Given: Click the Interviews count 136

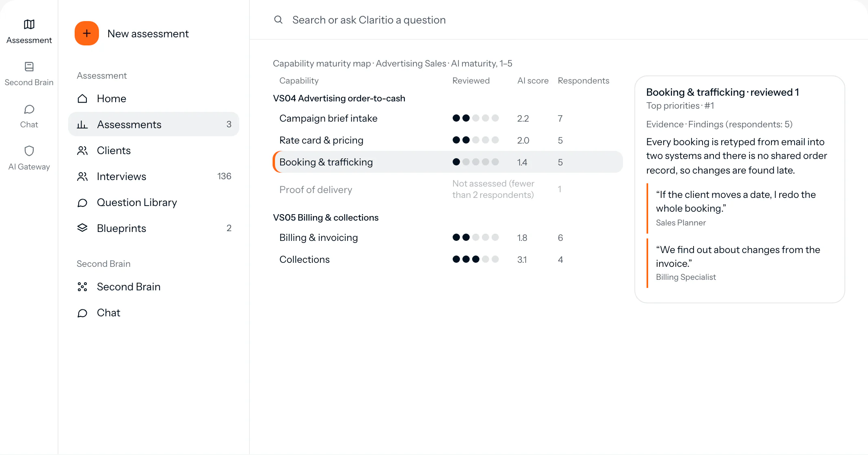Looking at the screenshot, I should 224,176.
